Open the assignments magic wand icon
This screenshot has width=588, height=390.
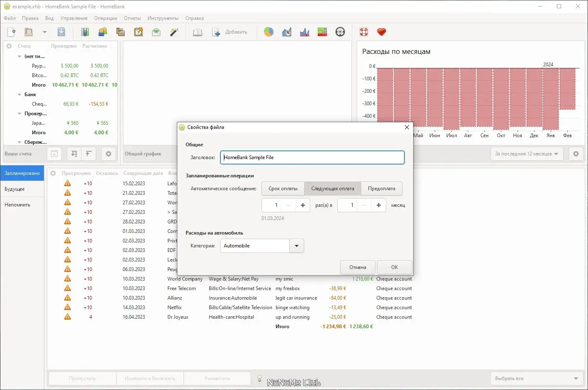[174, 32]
